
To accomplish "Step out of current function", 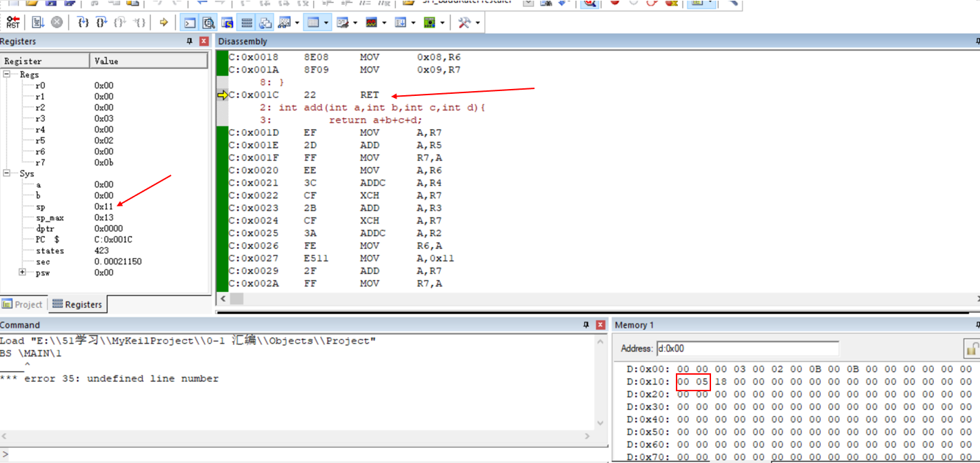I will (121, 22).
